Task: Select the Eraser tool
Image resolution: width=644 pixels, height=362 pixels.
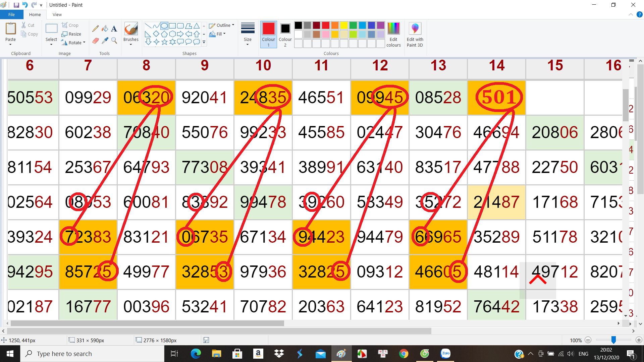Action: [x=95, y=41]
